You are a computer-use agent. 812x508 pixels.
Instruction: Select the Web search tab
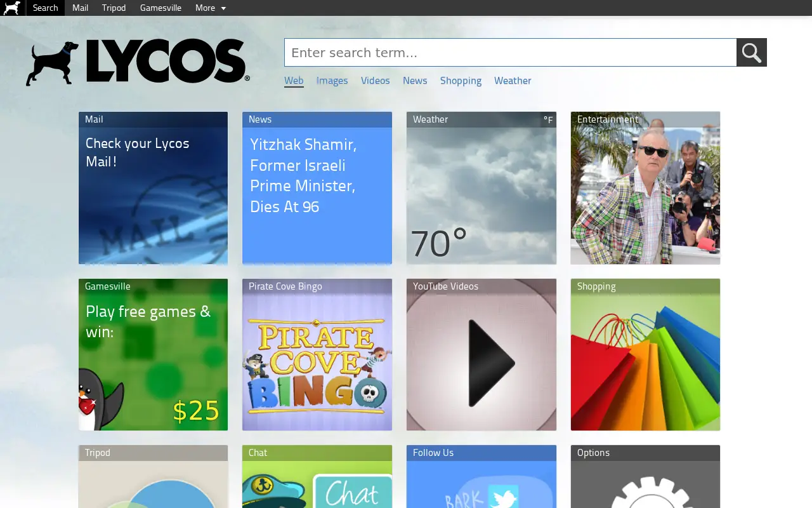(294, 81)
